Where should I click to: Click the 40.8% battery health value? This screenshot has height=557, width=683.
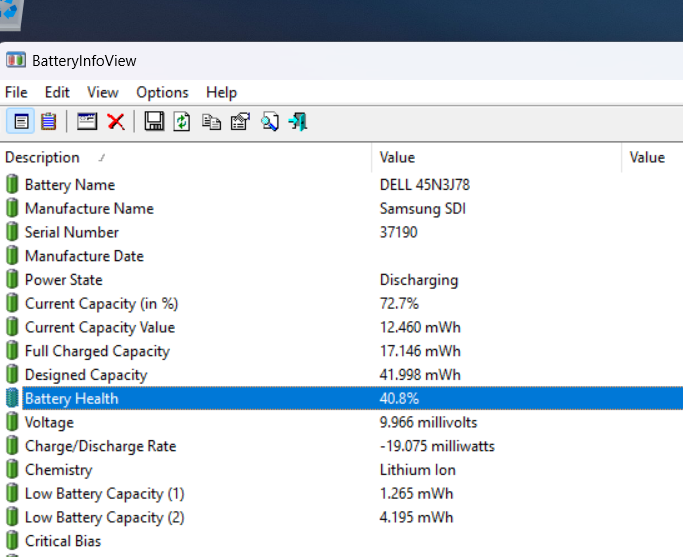point(399,398)
